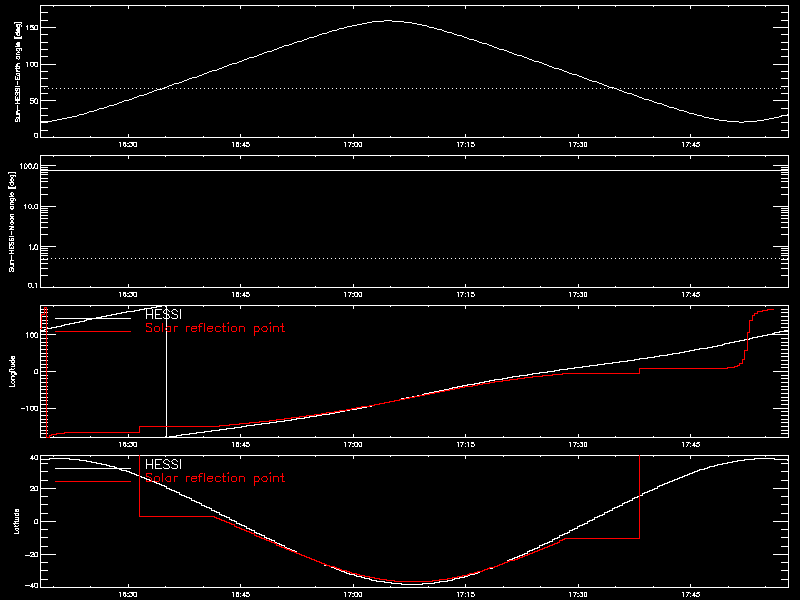Click the 150 tick on Earth angle plot
Screen dimensions: 800x600
point(32,28)
